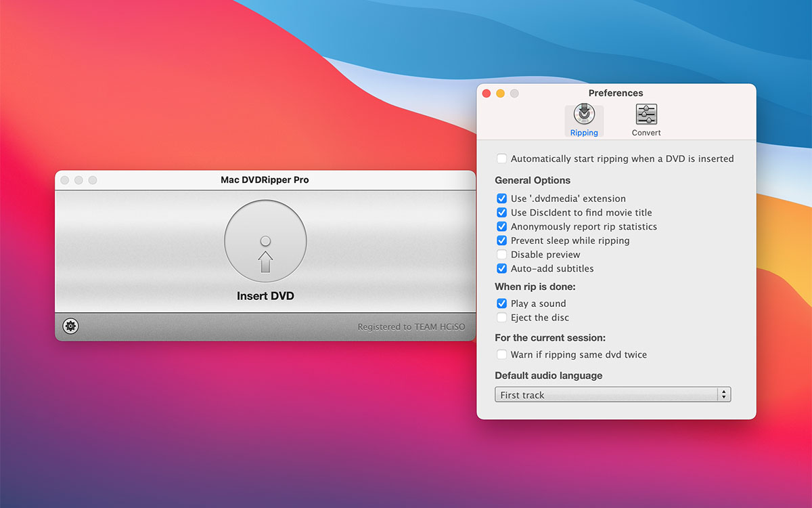Minimize the Preferences window
This screenshot has width=812, height=508.
coord(500,93)
